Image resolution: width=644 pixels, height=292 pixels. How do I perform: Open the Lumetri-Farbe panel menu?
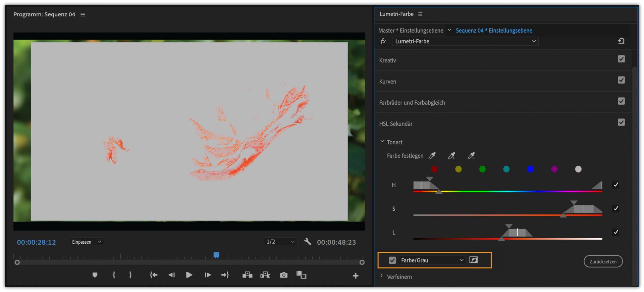[x=420, y=14]
